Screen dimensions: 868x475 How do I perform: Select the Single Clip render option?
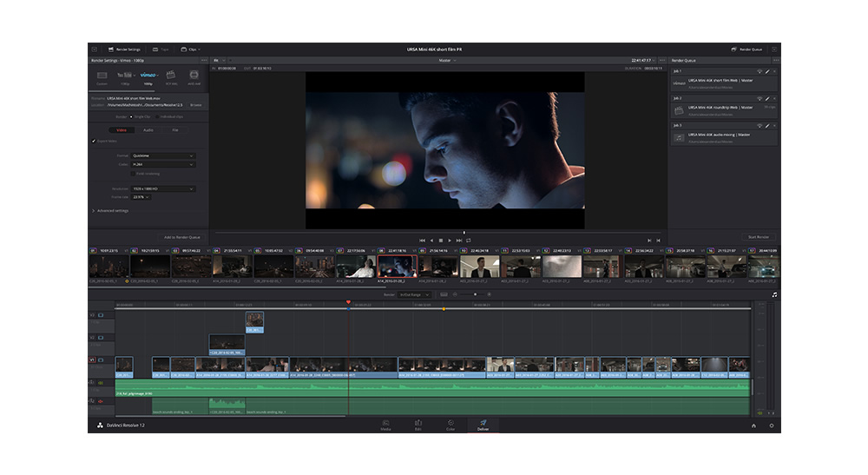pyautogui.click(x=132, y=115)
